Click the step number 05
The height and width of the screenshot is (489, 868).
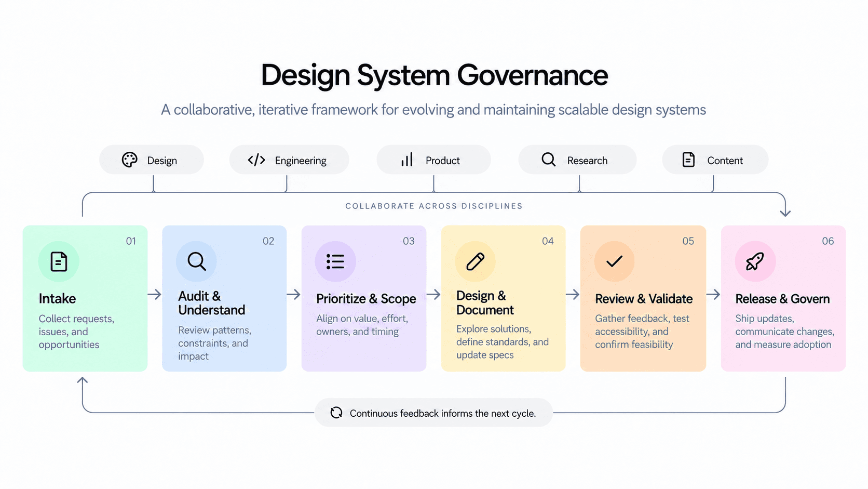point(688,241)
